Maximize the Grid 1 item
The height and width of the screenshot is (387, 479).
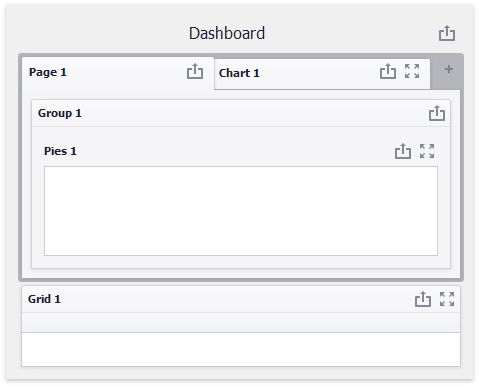pyautogui.click(x=447, y=299)
